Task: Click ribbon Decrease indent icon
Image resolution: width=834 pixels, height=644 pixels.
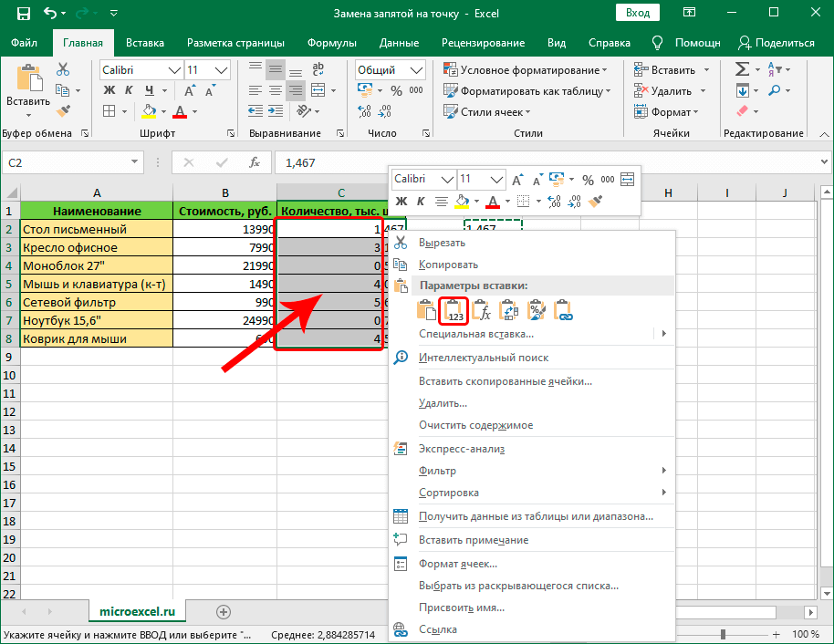Action: 255,111
